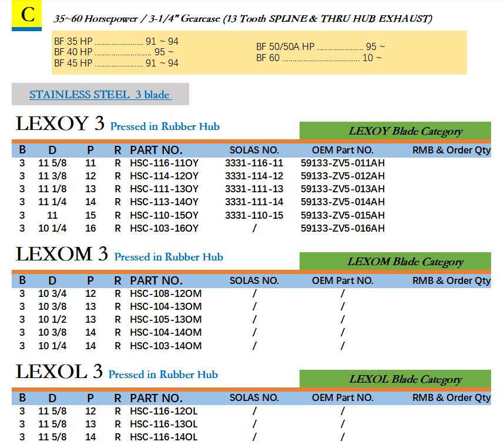Screen dimensions: 504x448
Task: Select part number HSC-108-12OM
Action: pyautogui.click(x=166, y=293)
